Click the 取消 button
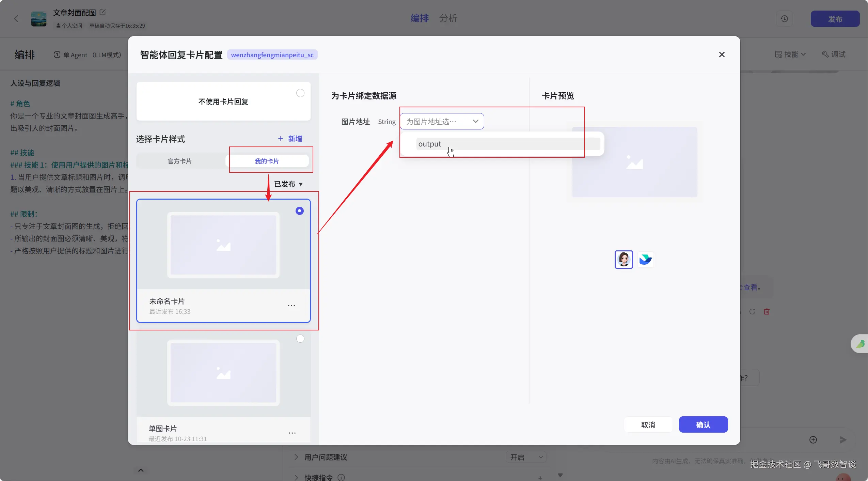The width and height of the screenshot is (868, 481). click(648, 425)
